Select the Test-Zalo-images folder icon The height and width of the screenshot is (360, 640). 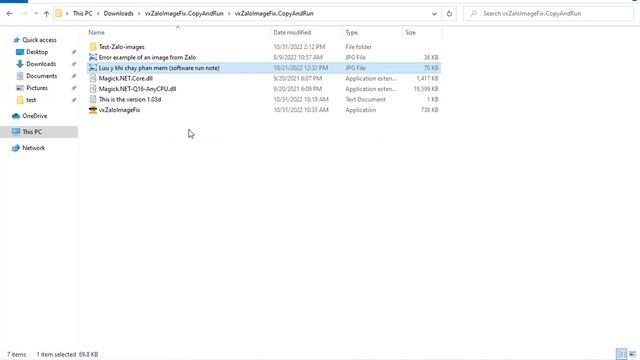click(93, 47)
